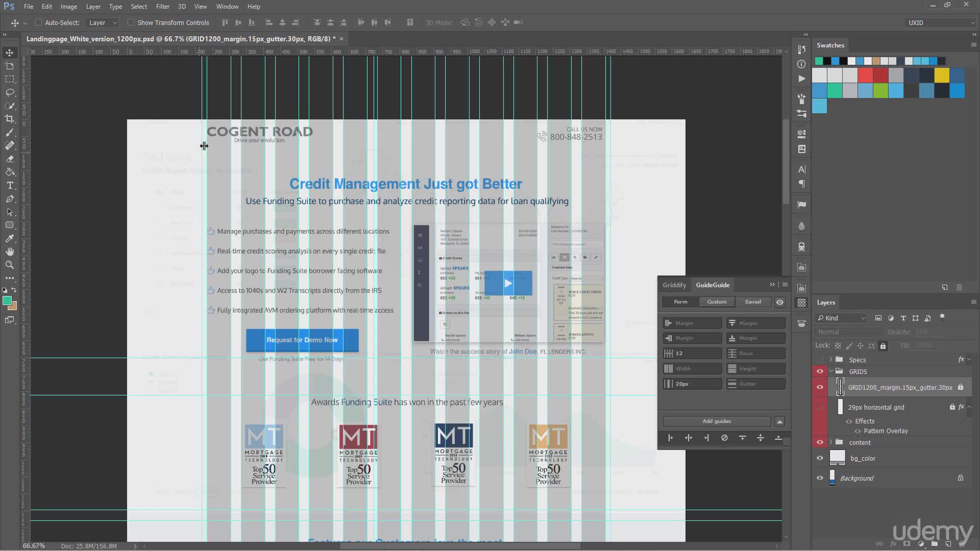The width and height of the screenshot is (980, 551).
Task: Select the Artboard tool
Action: 10,66
